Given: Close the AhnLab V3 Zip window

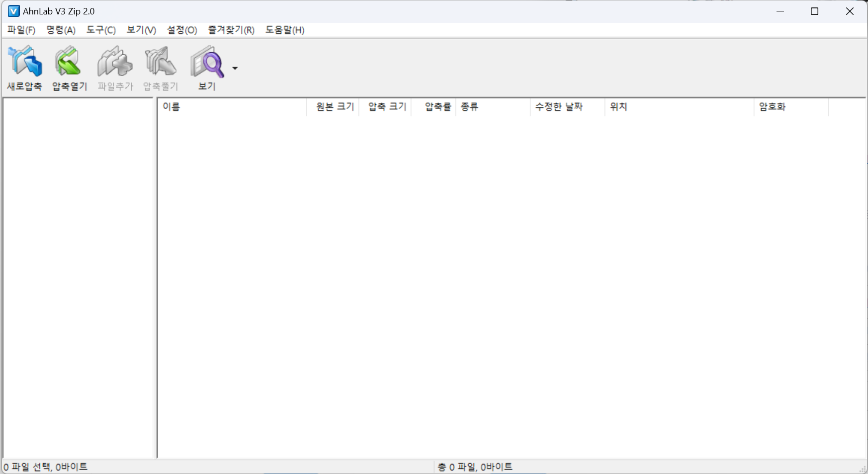Looking at the screenshot, I should [850, 11].
